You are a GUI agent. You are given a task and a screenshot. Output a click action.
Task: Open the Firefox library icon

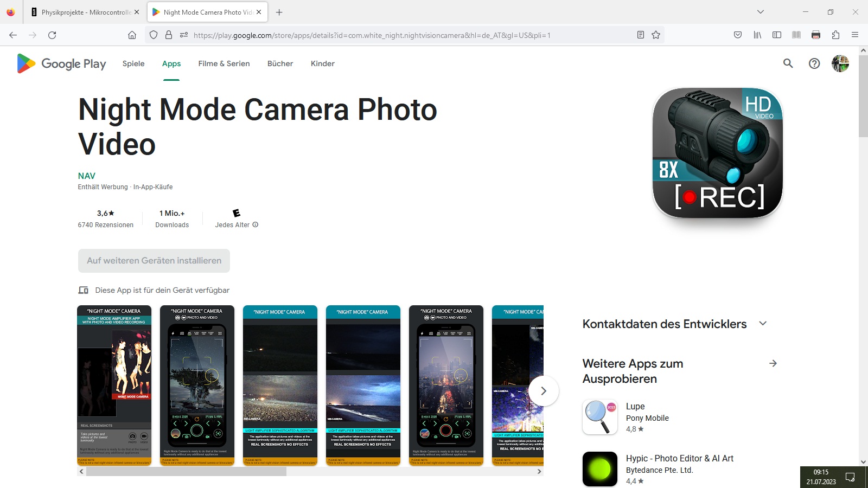(x=757, y=35)
